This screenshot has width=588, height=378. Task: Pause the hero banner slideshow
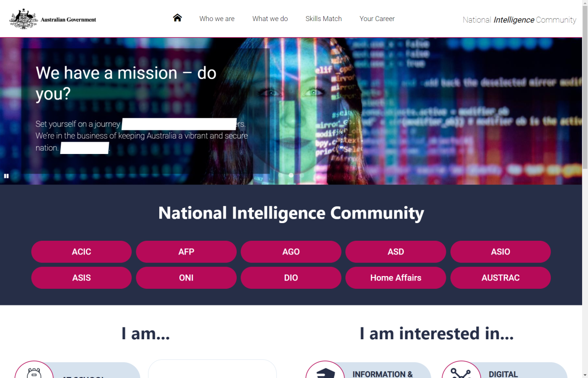pos(6,176)
